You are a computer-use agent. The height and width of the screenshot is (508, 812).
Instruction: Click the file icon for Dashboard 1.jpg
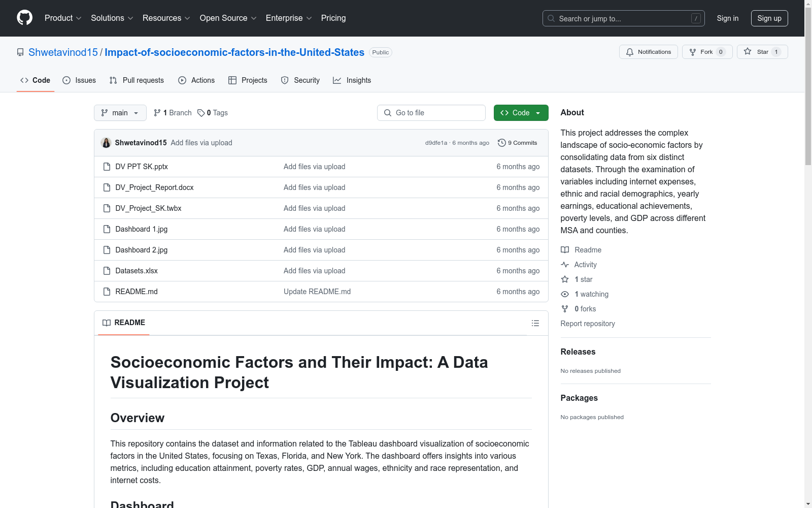[x=107, y=229]
